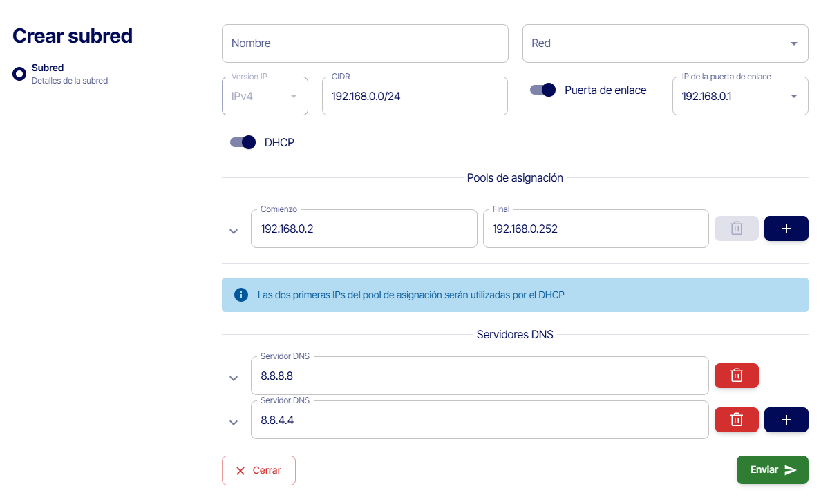Select the Subred step in sidebar

point(48,68)
